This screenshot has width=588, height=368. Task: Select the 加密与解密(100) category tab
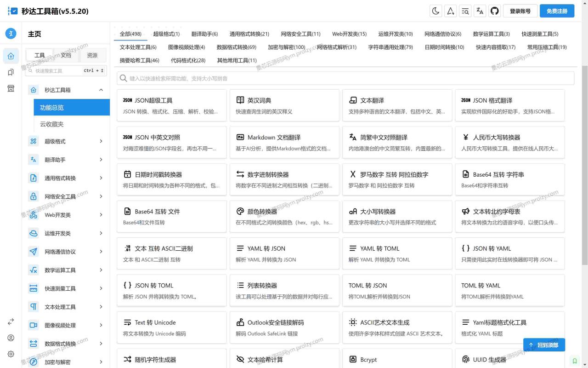(x=286, y=47)
